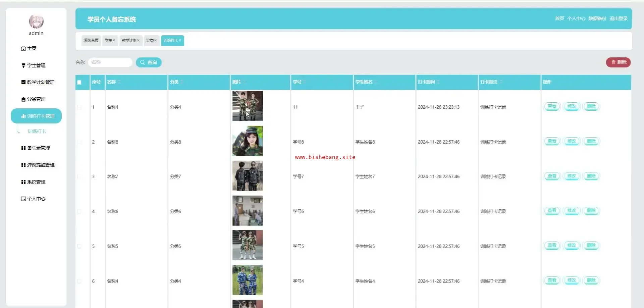
Task: Click 删除 for the 王子 row
Action: tap(591, 106)
